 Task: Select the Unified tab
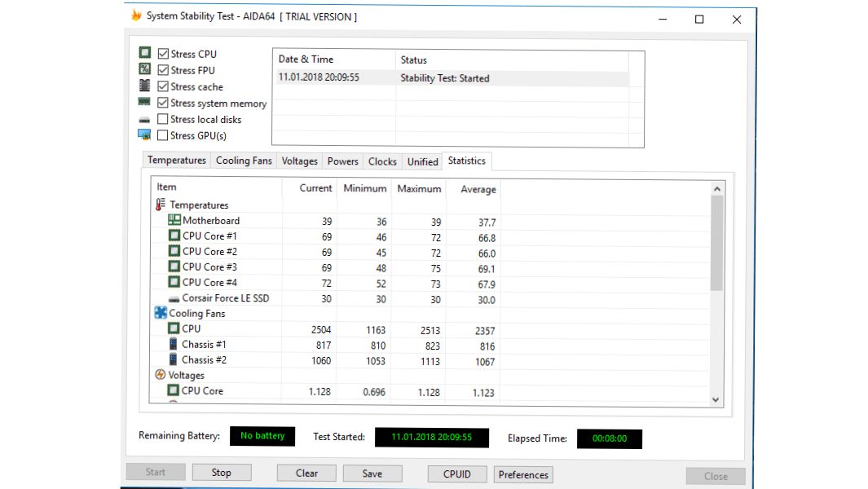[422, 161]
